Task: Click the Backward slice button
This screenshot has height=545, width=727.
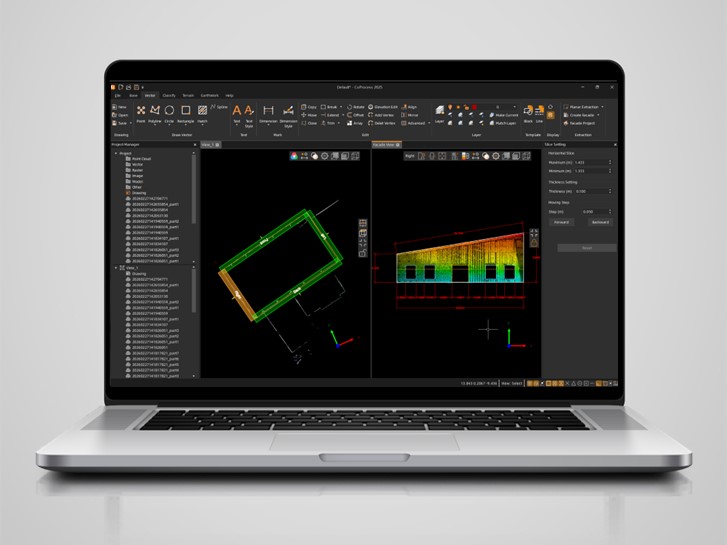Action: pyautogui.click(x=600, y=222)
